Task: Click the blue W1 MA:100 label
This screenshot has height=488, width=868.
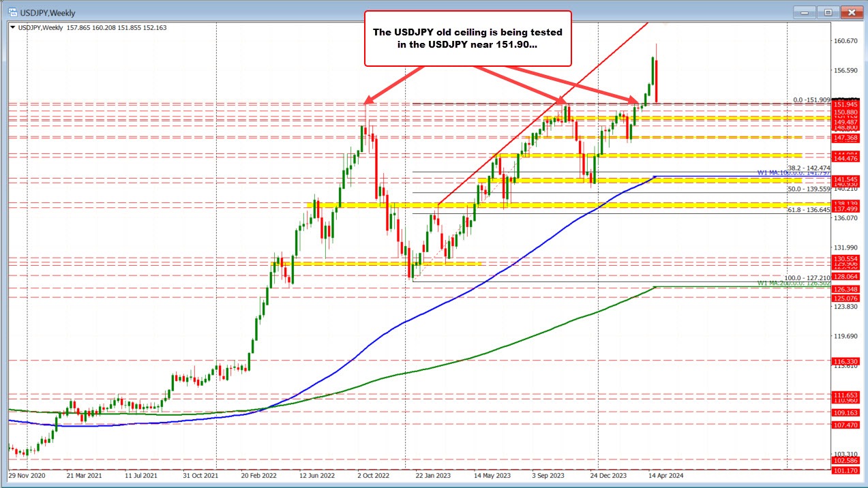Action: [793, 174]
